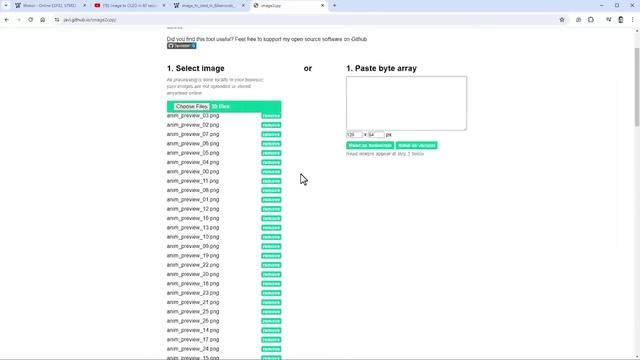Remove anim_preview_11.png from the list
The height and width of the screenshot is (360, 640).
[271, 181]
